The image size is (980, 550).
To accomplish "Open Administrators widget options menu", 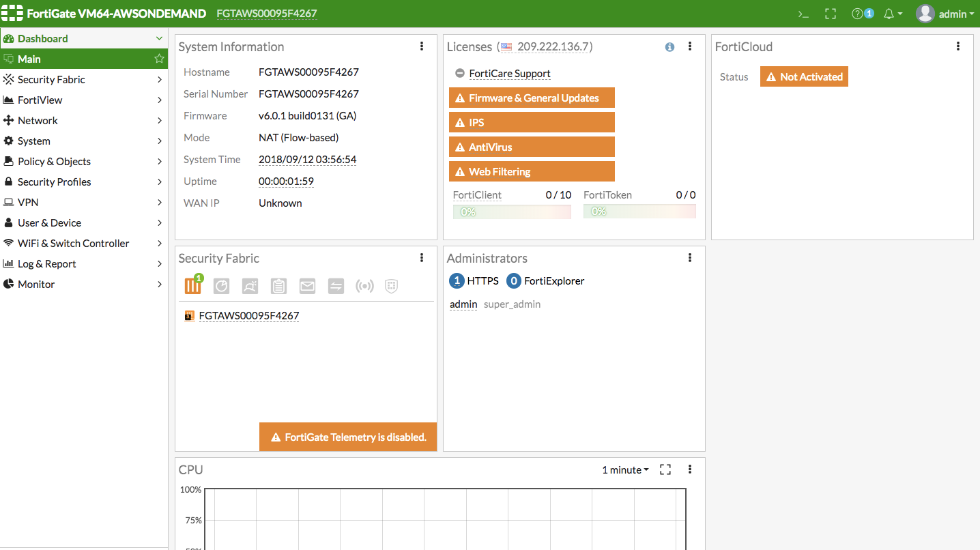I will coord(690,258).
